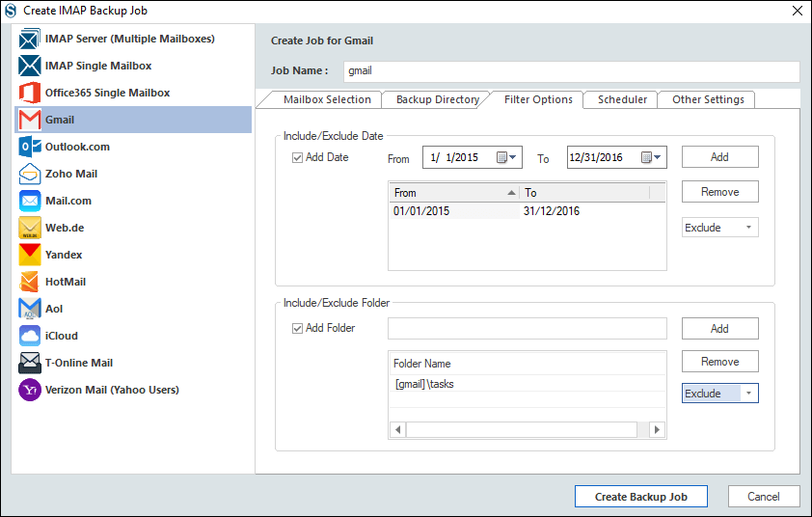Click the T-Online Mail icon
The width and height of the screenshot is (812, 517).
[x=30, y=363]
